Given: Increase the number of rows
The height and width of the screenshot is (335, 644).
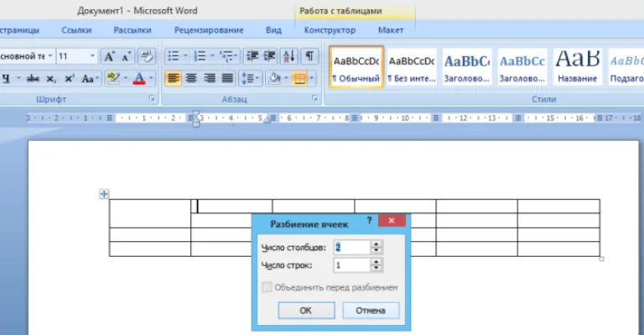Looking at the screenshot, I should (377, 262).
